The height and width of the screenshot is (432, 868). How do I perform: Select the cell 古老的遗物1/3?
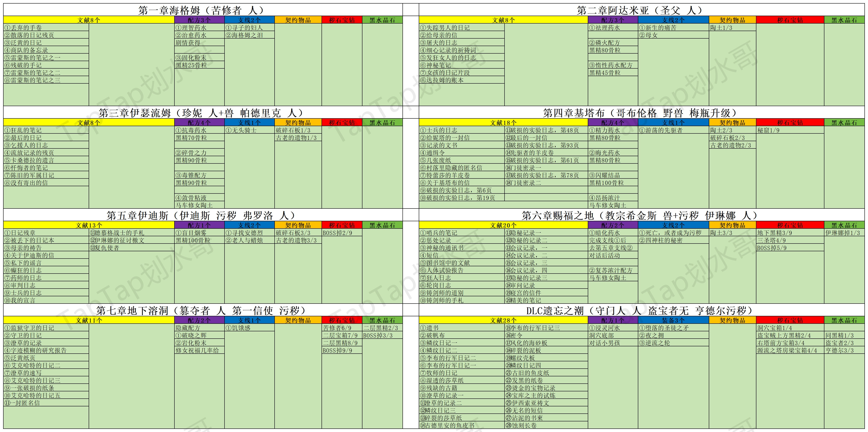pos(298,138)
